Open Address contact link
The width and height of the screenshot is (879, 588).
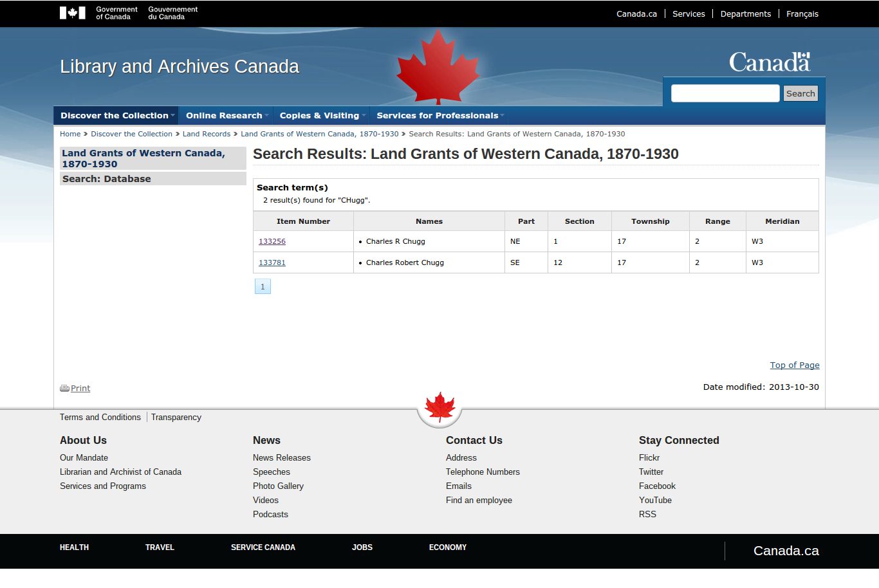pyautogui.click(x=461, y=457)
